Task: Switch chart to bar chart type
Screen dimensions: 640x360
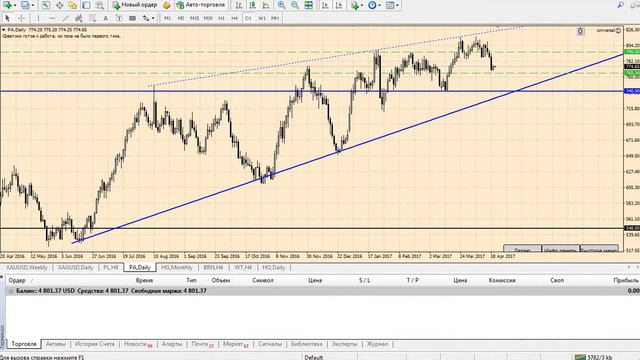Action: point(239,5)
